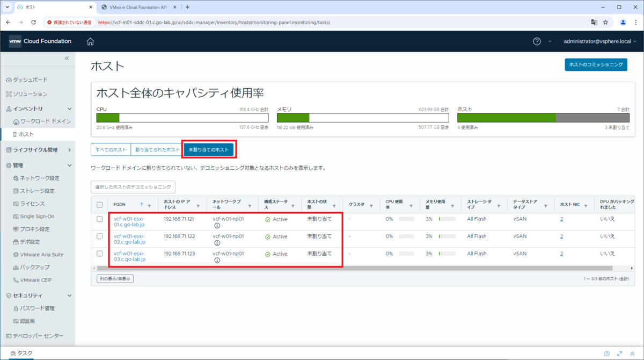Open filter icon on FQDN column

tap(150, 205)
